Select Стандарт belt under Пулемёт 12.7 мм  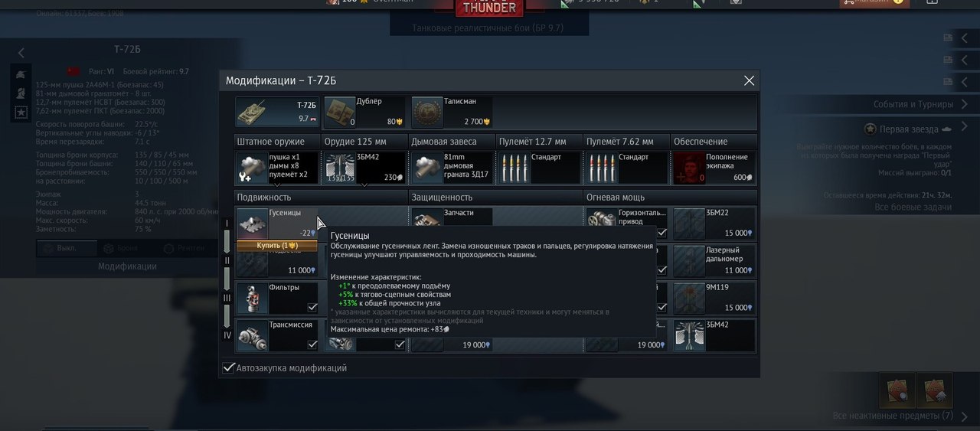tap(539, 167)
